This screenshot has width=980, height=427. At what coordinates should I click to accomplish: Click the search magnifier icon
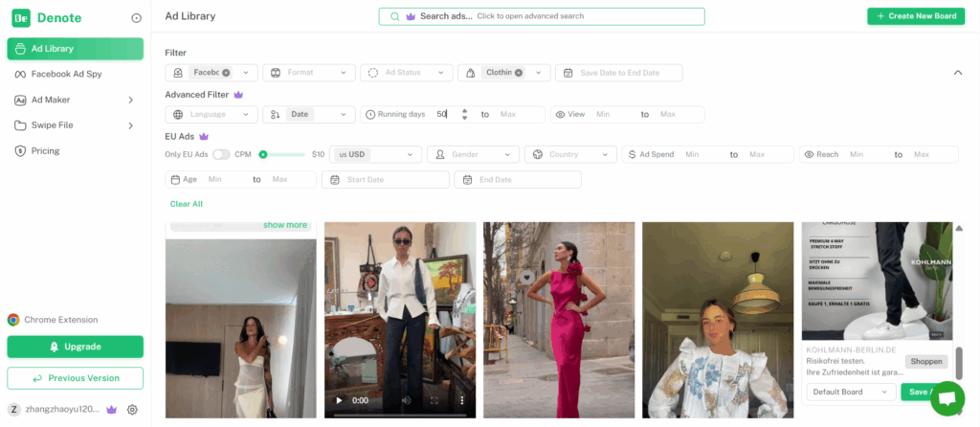394,16
